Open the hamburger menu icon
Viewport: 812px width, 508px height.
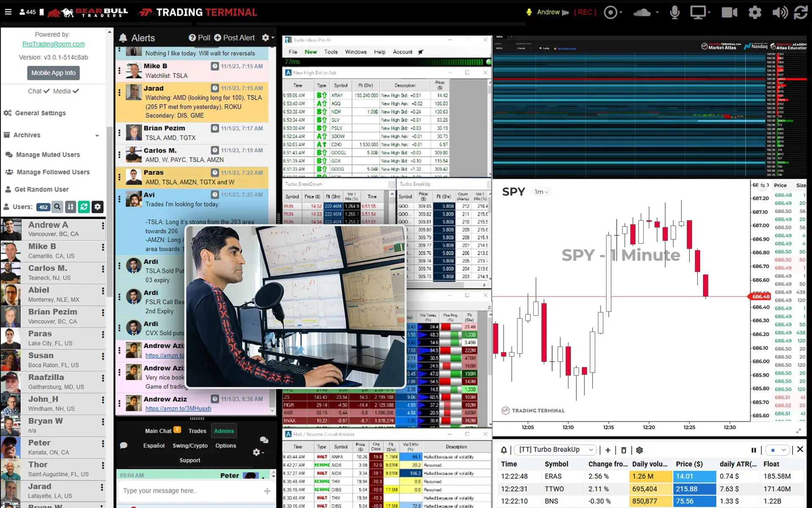coord(8,12)
